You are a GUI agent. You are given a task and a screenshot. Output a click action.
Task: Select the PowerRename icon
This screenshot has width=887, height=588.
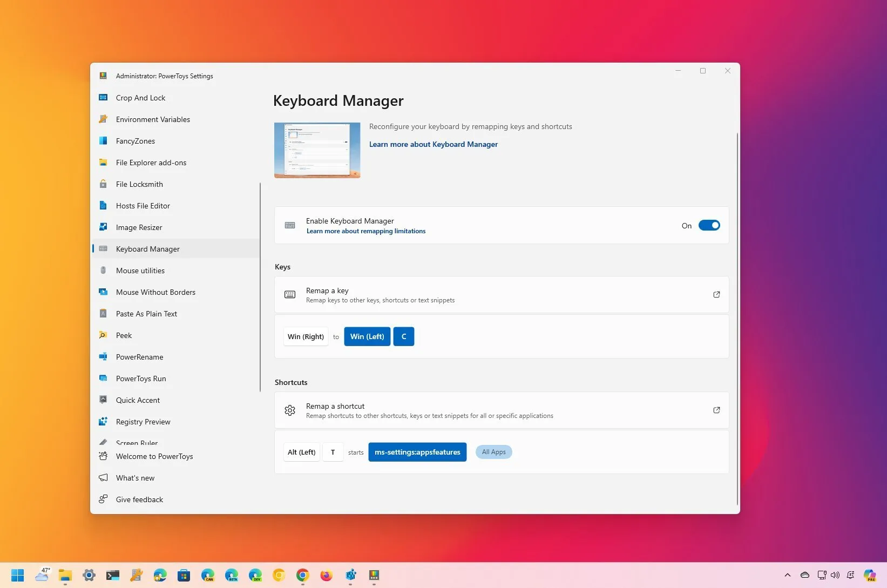pyautogui.click(x=103, y=357)
